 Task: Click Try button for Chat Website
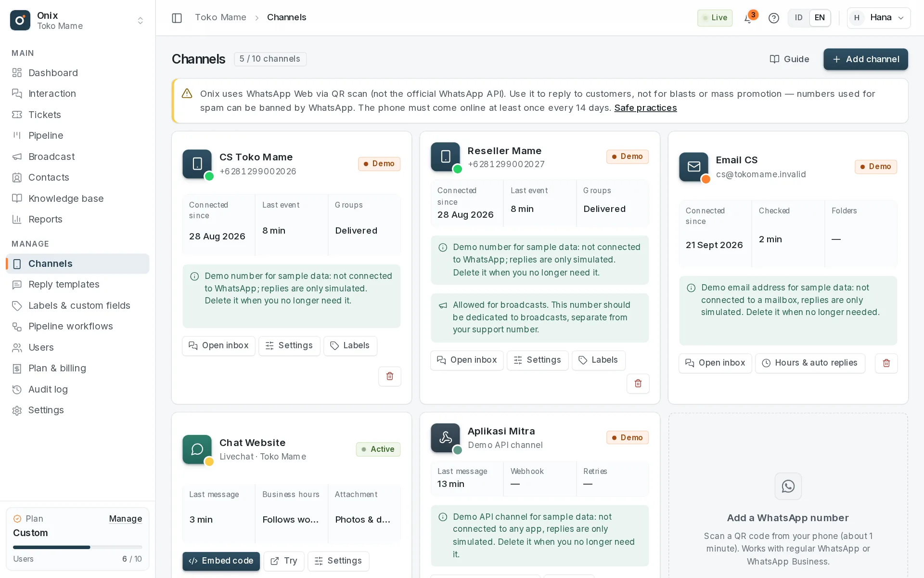coord(284,561)
